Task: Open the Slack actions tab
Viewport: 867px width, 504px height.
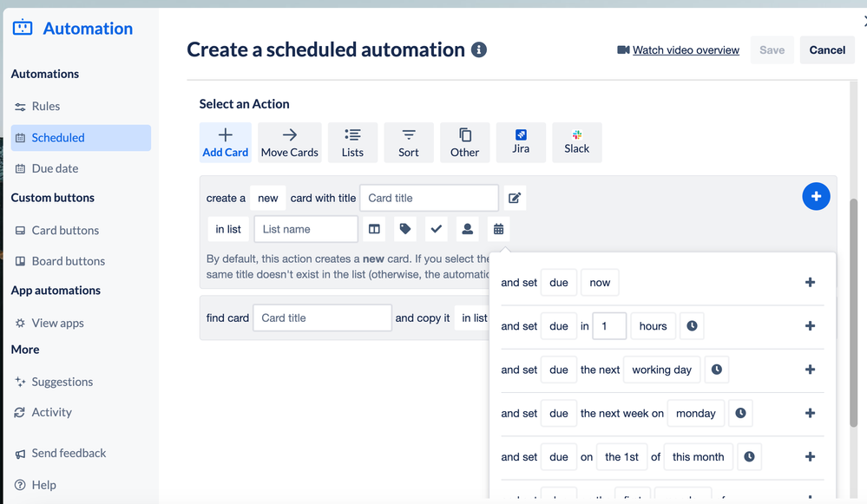Action: click(x=577, y=142)
